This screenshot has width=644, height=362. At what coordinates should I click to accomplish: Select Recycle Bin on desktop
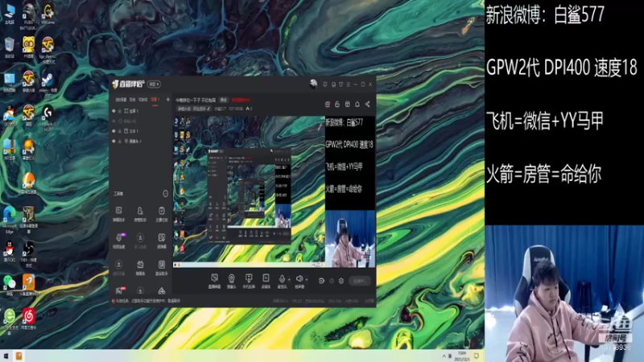[10, 47]
